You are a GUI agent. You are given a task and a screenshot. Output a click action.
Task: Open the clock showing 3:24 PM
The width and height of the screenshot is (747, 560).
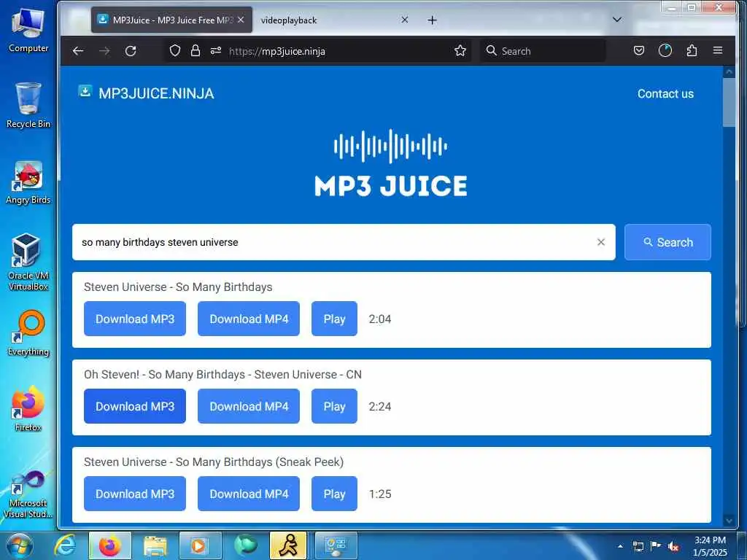710,546
